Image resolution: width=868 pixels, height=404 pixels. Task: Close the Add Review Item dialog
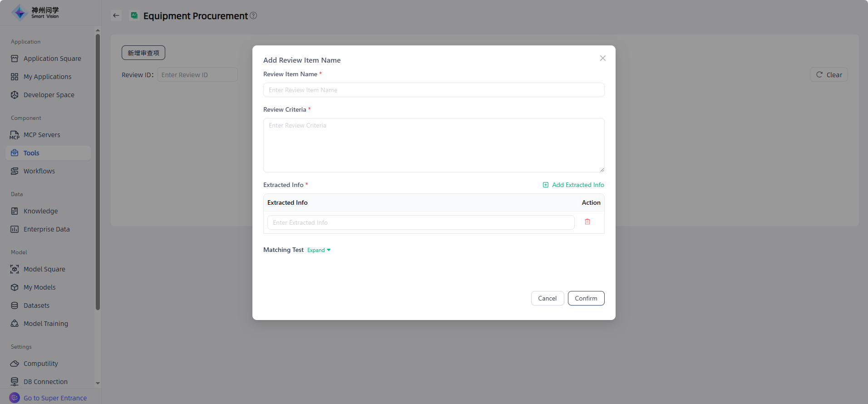point(602,58)
